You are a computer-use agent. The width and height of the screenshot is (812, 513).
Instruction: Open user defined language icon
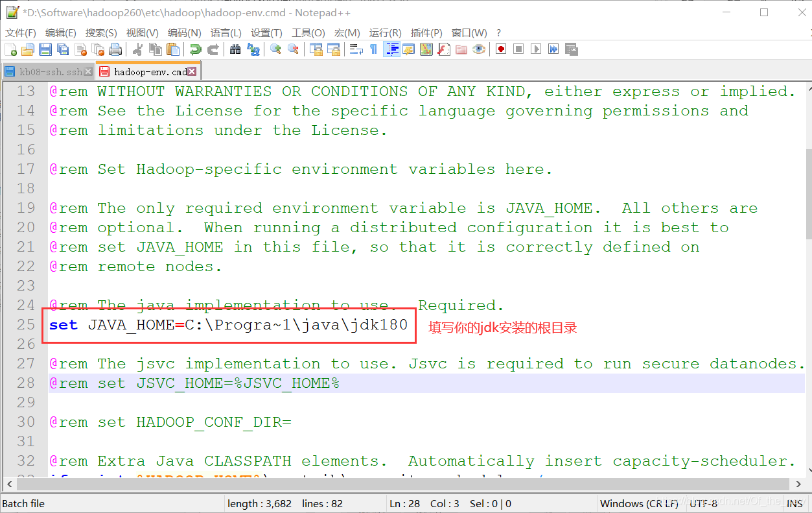pos(408,49)
